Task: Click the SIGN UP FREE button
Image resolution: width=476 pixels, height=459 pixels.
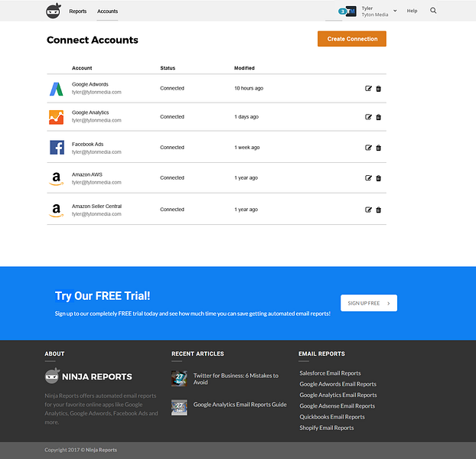Action: click(369, 303)
